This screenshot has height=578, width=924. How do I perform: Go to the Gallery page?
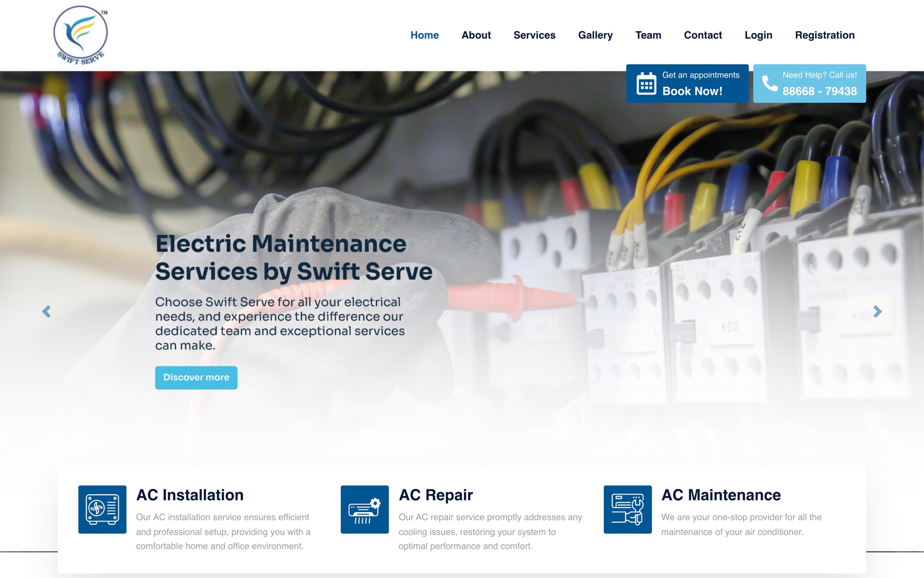click(x=595, y=35)
